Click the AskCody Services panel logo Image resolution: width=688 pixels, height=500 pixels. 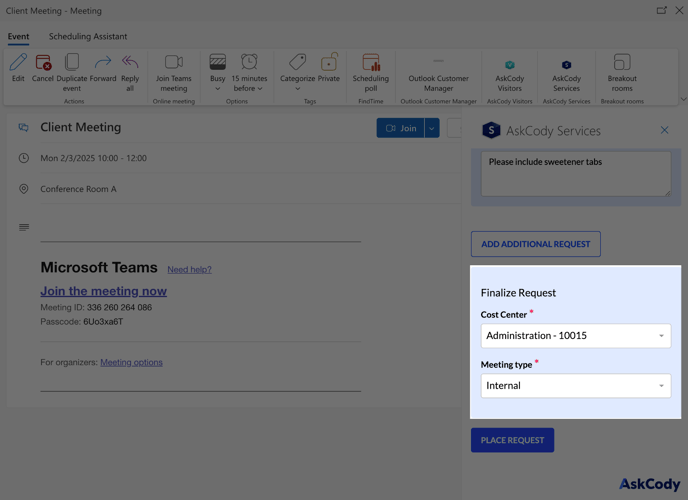tap(491, 130)
